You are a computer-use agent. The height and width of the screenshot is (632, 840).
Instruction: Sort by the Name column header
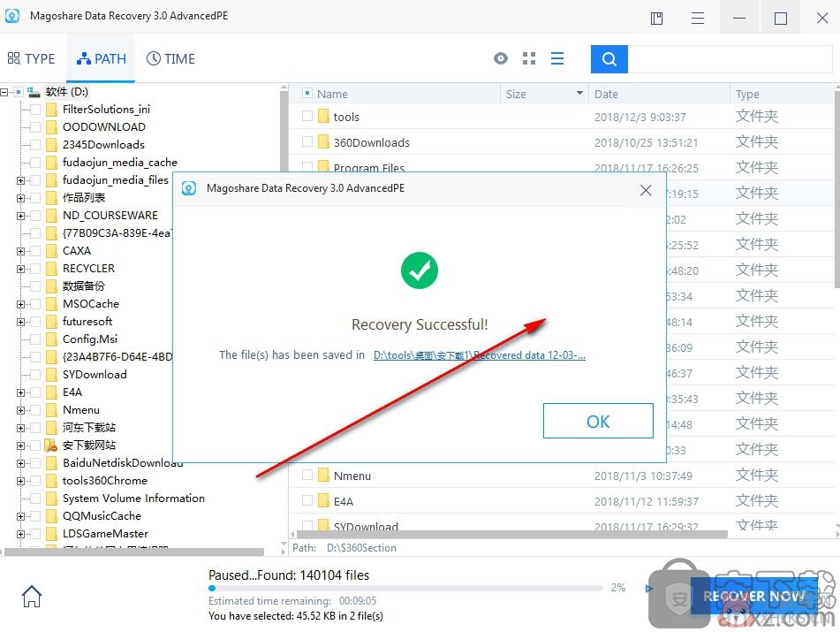pos(332,94)
